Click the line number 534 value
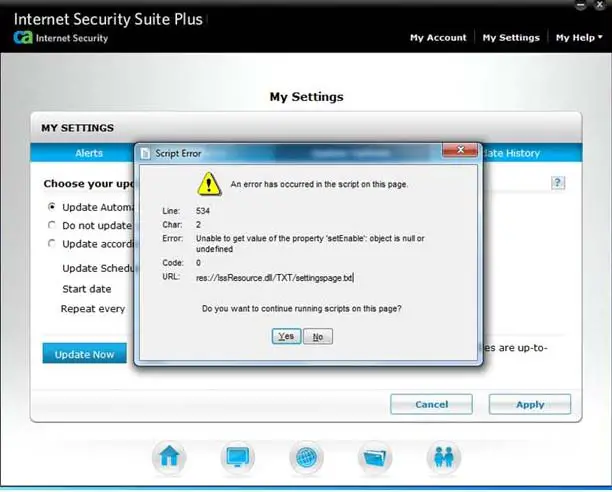This screenshot has width=612, height=492. pos(203,211)
